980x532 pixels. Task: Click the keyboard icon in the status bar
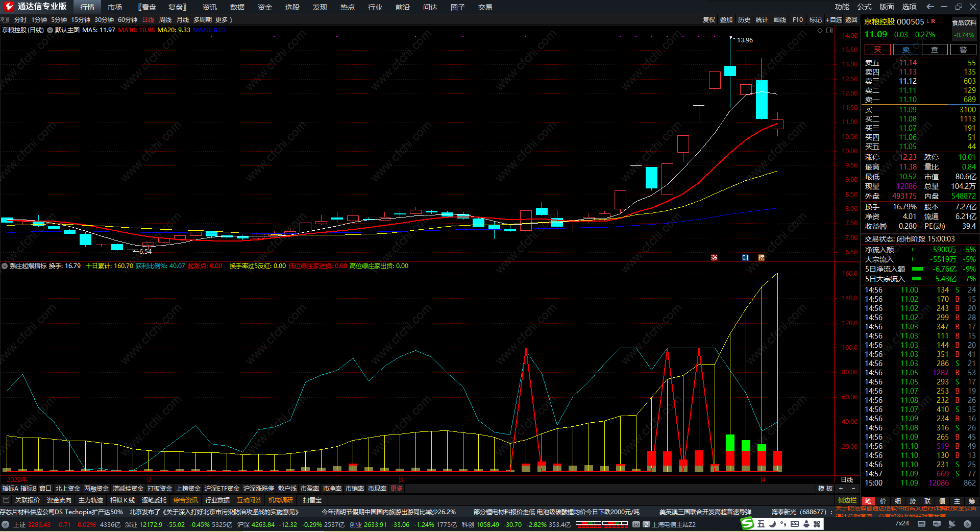(x=922, y=524)
